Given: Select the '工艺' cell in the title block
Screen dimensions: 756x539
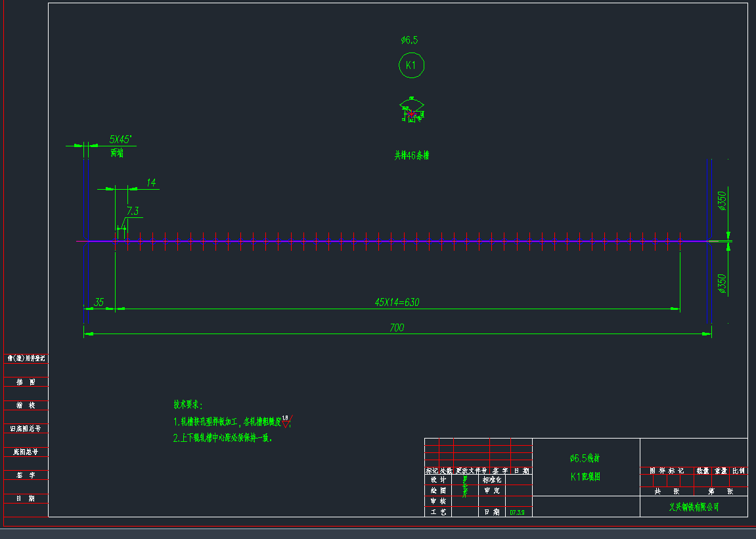Looking at the screenshot, I should 438,512.
